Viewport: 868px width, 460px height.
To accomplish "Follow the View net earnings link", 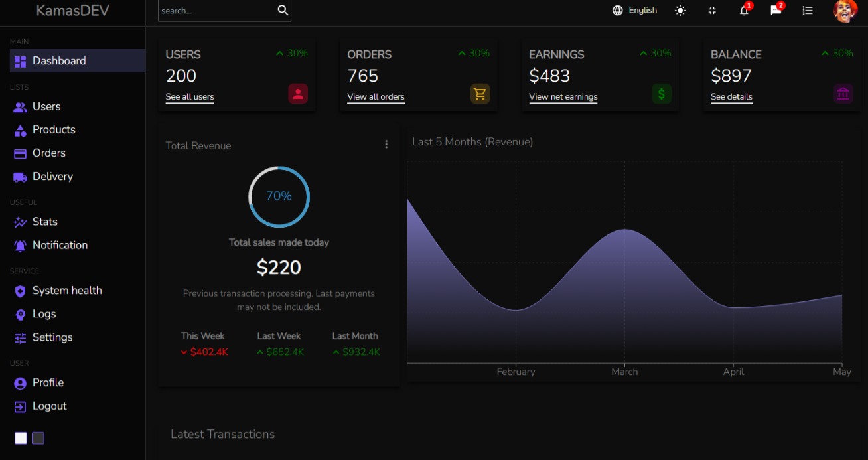I will tap(563, 97).
